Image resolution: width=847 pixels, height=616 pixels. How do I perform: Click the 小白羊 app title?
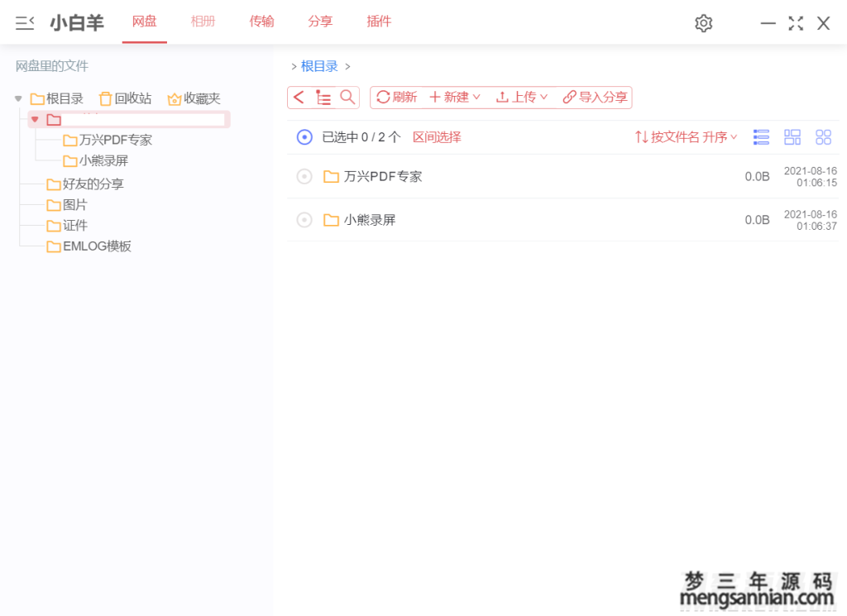[x=77, y=22]
